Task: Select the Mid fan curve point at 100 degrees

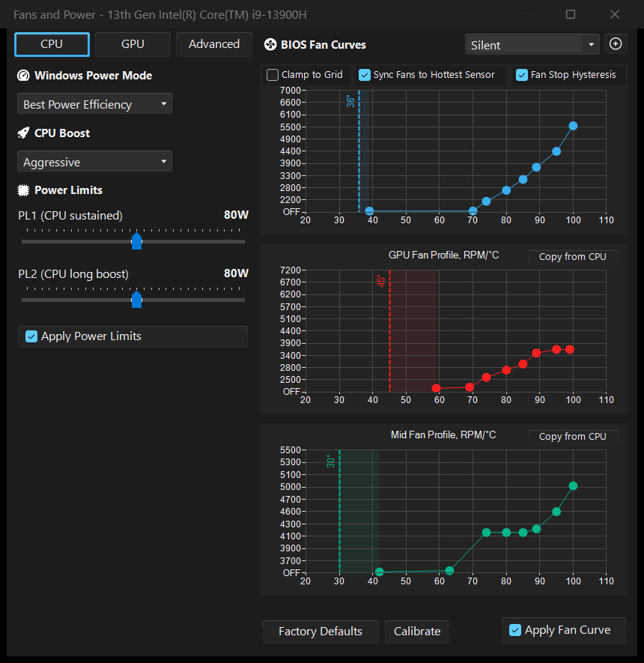Action: click(573, 486)
